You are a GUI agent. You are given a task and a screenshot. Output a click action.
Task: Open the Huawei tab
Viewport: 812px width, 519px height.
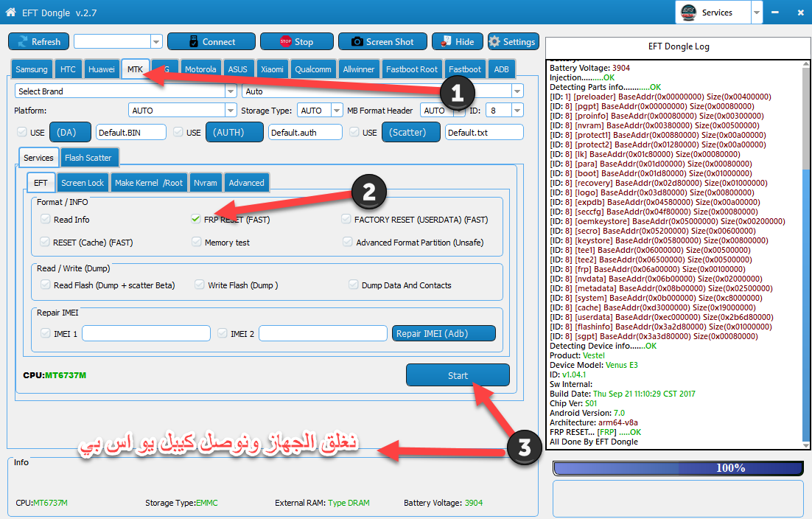102,69
